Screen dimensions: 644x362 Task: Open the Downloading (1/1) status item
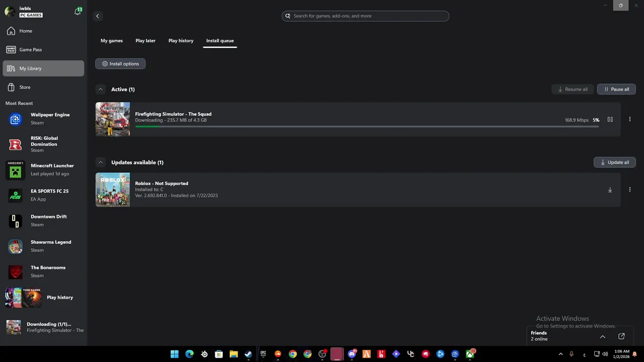click(x=43, y=327)
